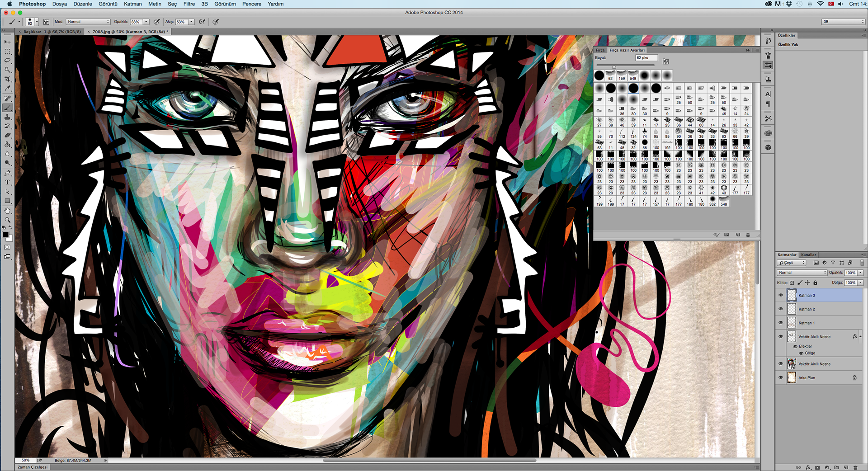Click the swap foreground and background colors arrow
Screen dimensions: 868x471
click(x=10, y=227)
